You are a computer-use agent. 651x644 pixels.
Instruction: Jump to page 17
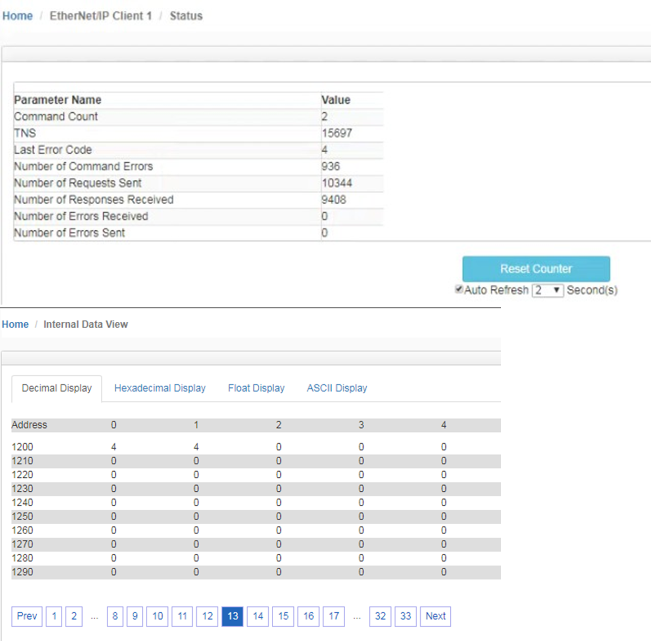334,616
